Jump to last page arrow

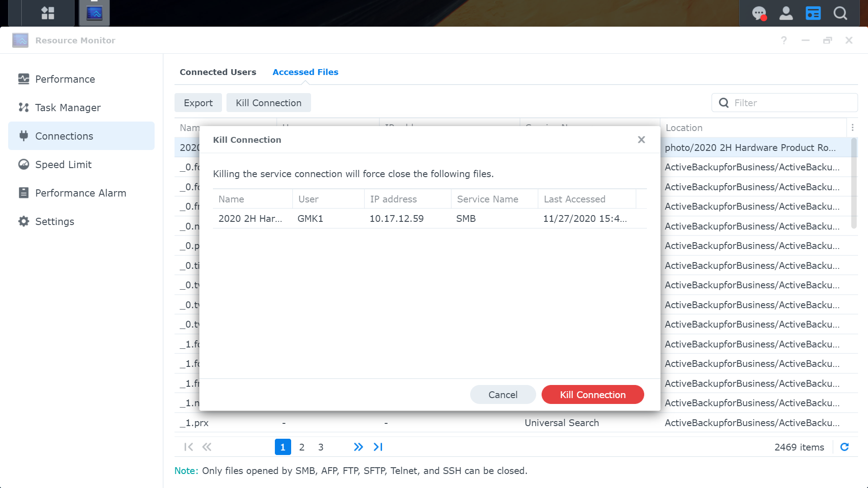pos(378,447)
